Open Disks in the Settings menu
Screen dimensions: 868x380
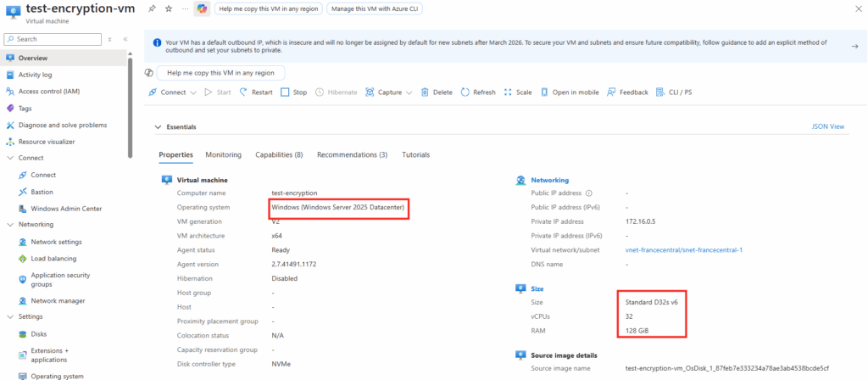click(38, 333)
